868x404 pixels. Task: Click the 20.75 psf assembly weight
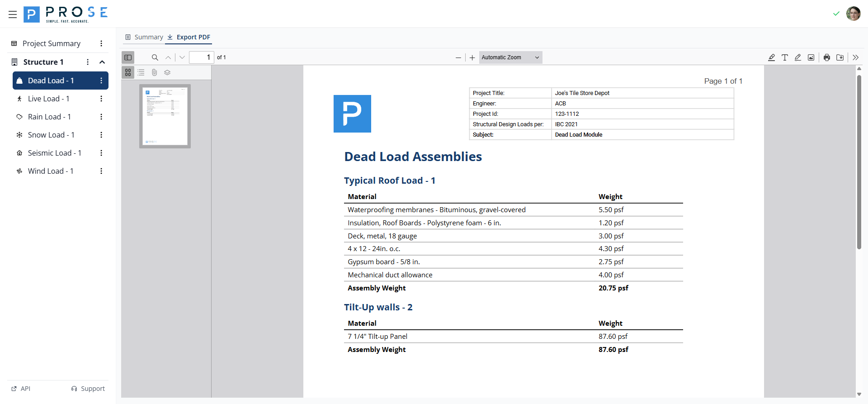(x=613, y=288)
